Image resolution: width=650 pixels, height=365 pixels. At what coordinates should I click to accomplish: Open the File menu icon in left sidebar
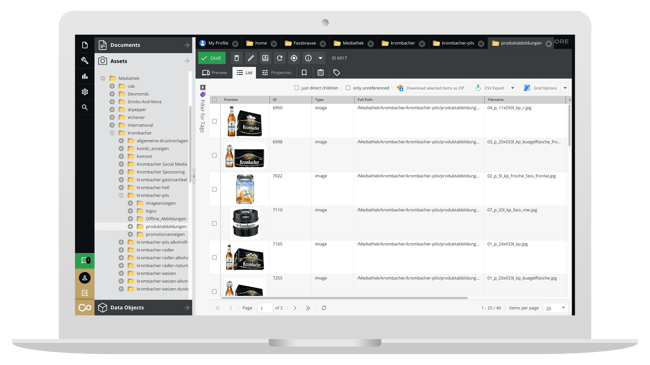pyautogui.click(x=85, y=45)
